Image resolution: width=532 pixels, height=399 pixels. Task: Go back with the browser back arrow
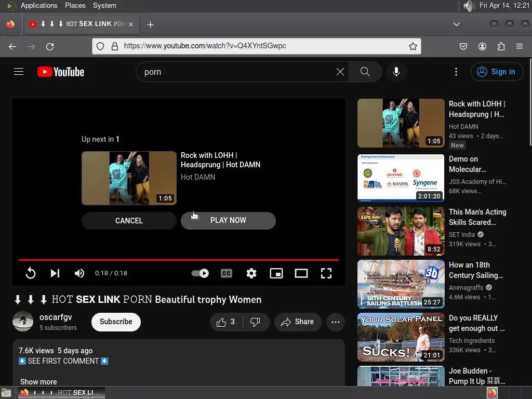(12, 46)
